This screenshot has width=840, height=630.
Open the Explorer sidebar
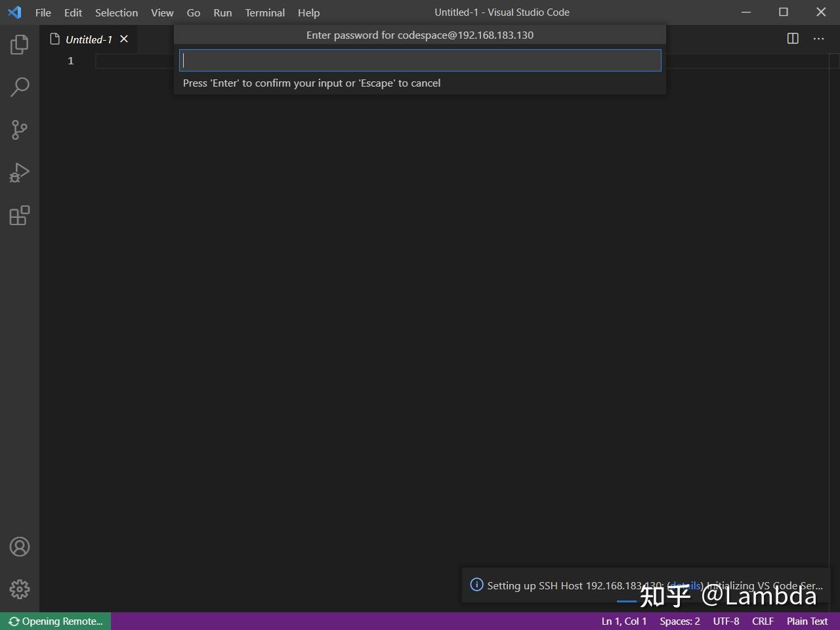click(x=19, y=44)
